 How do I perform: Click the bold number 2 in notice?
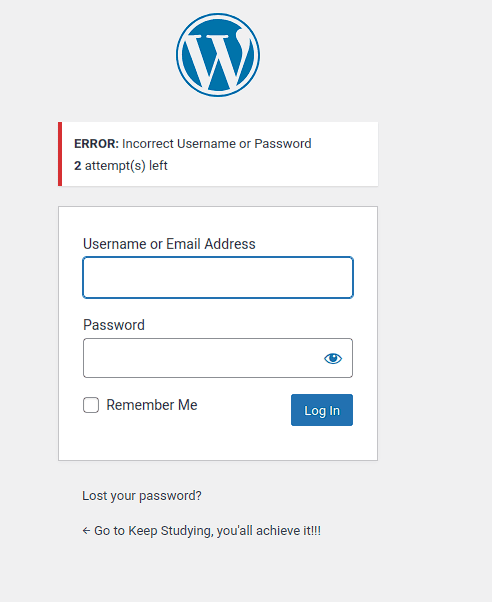[78, 166]
